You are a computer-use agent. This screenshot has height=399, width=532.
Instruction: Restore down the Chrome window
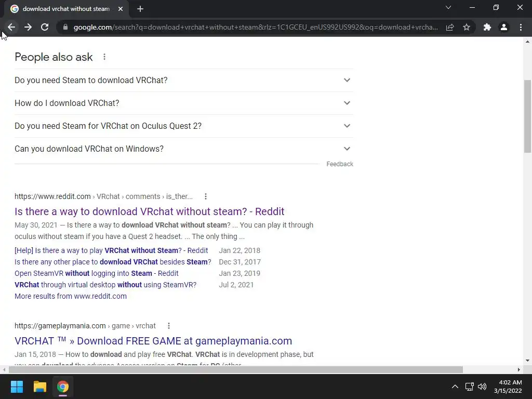point(496,7)
